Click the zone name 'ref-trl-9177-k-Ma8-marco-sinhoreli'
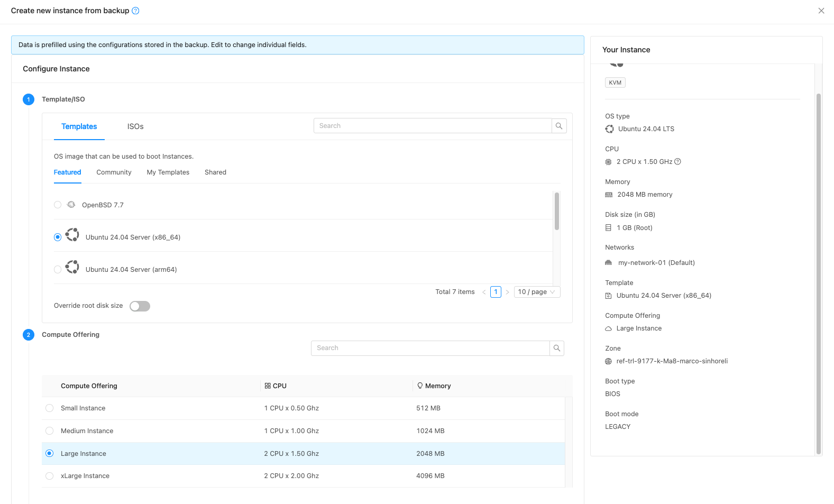This screenshot has width=834, height=504. 672,361
